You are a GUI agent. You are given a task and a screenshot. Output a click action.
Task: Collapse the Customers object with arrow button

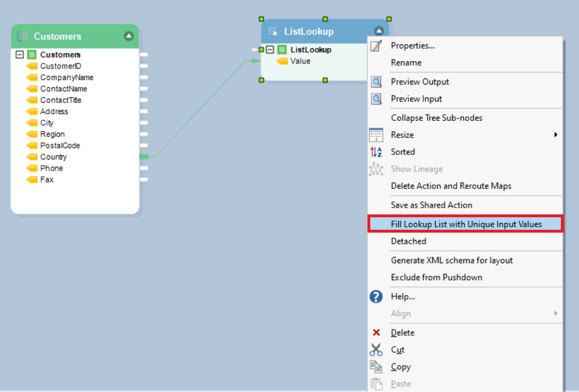(129, 36)
